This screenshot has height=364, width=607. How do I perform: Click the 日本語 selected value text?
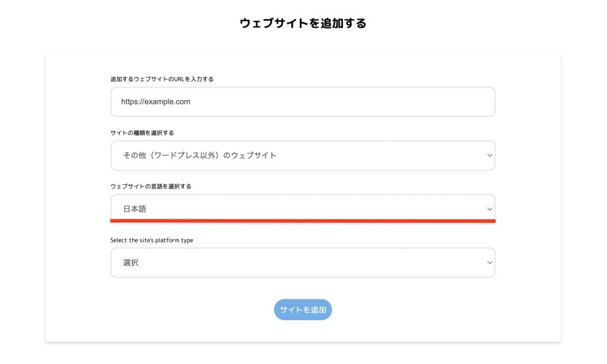[135, 209]
